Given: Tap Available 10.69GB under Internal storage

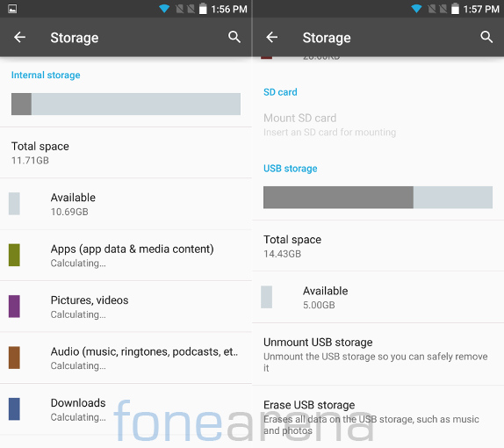Looking at the screenshot, I should [x=126, y=204].
